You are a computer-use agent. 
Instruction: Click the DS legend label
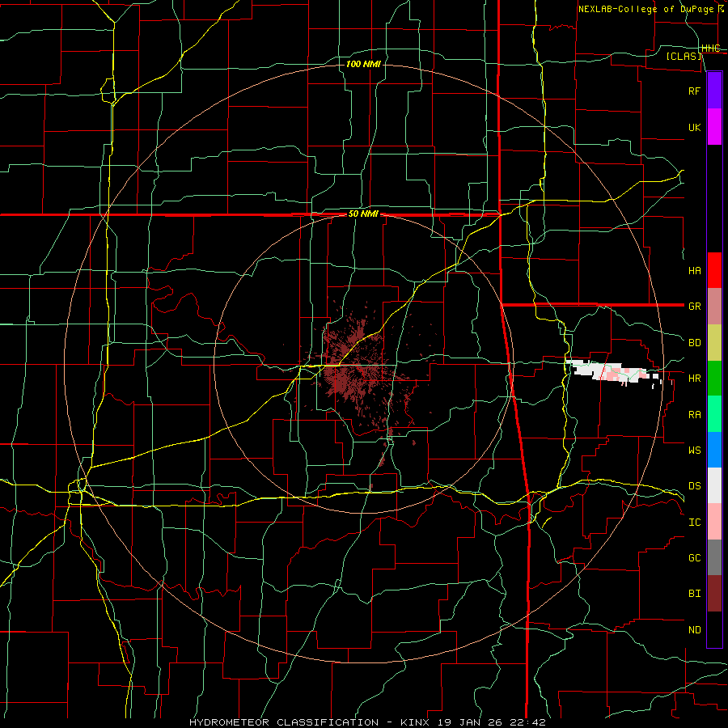pos(694,486)
